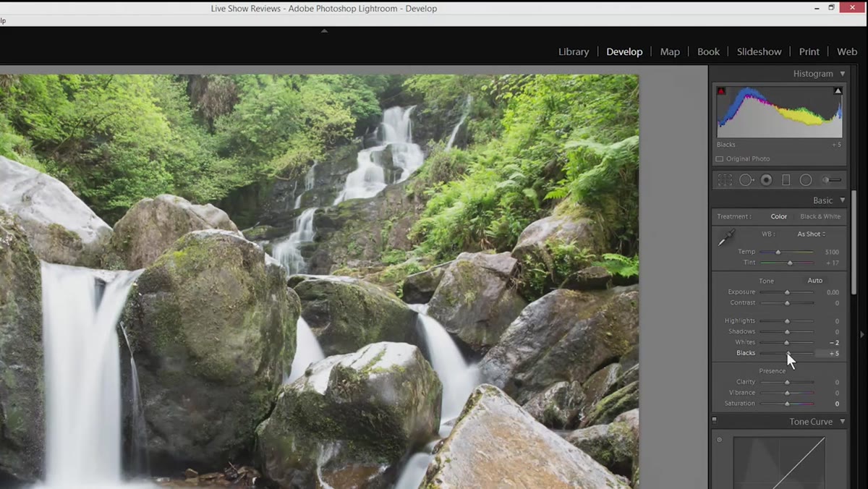Click the Shadows slider handle
The width and height of the screenshot is (868, 489).
787,332
